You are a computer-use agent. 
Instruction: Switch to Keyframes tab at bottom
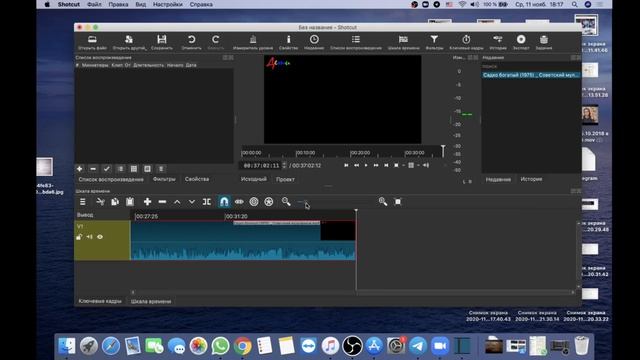click(100, 301)
